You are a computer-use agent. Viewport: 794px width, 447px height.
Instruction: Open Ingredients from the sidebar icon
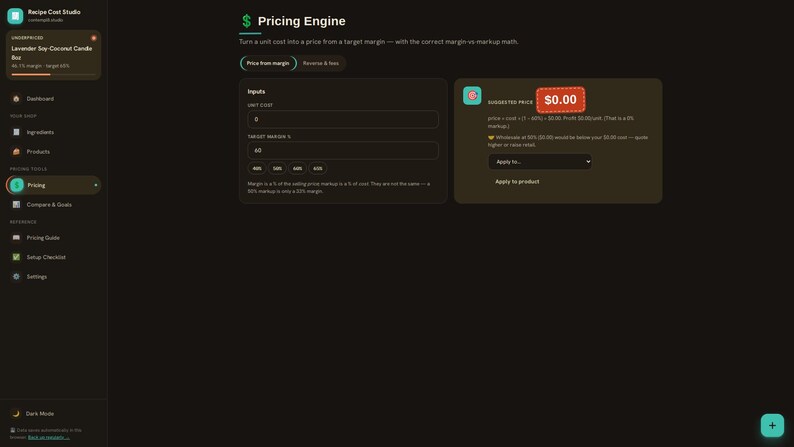click(x=16, y=132)
